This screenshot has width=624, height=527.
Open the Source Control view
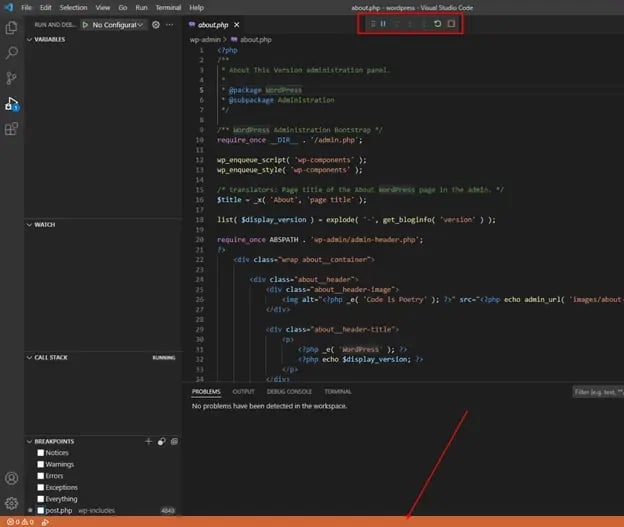tap(12, 78)
